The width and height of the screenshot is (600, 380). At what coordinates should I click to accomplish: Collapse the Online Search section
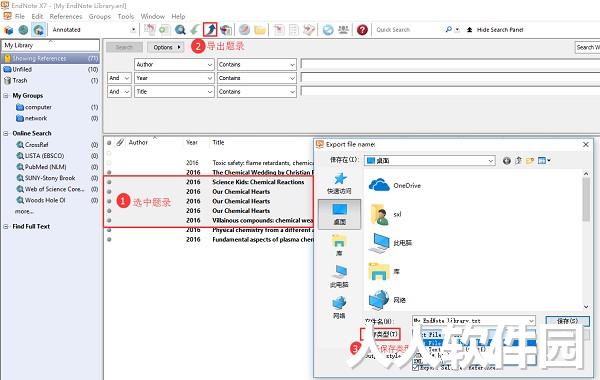point(6,134)
